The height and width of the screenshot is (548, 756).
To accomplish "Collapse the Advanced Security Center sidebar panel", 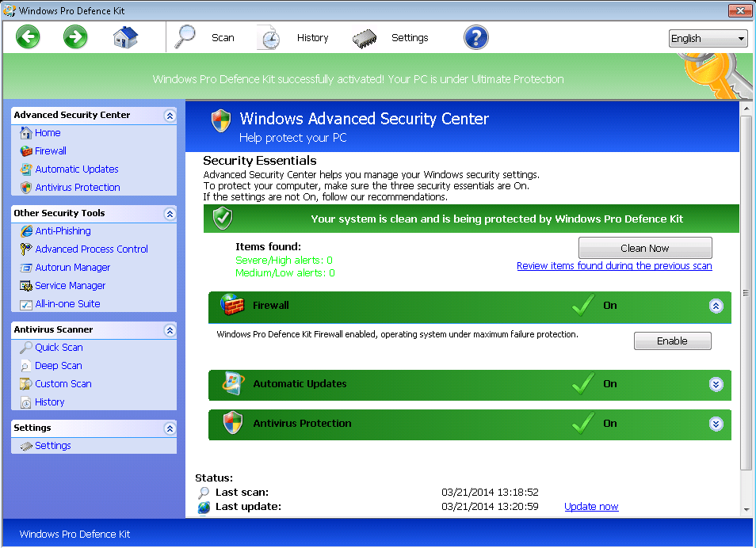I will pos(169,115).
